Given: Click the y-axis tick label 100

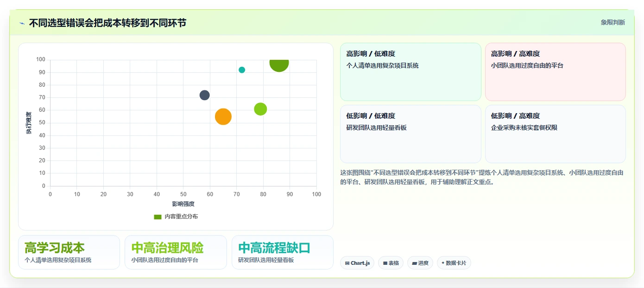Looking at the screenshot, I should point(41,59).
